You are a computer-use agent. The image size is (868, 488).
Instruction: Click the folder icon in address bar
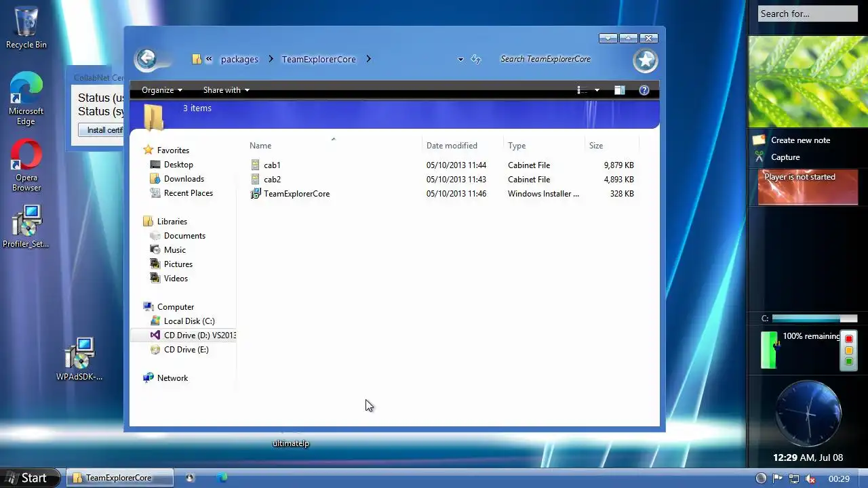[197, 59]
